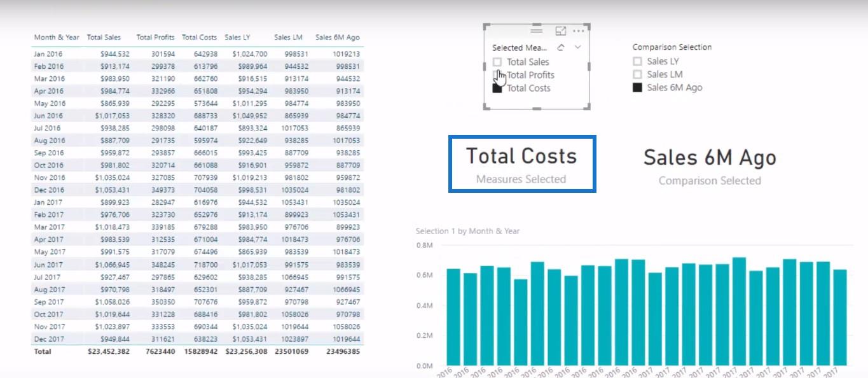The height and width of the screenshot is (378, 868).
Task: Untick the Total Costs checkbox
Action: click(x=497, y=88)
